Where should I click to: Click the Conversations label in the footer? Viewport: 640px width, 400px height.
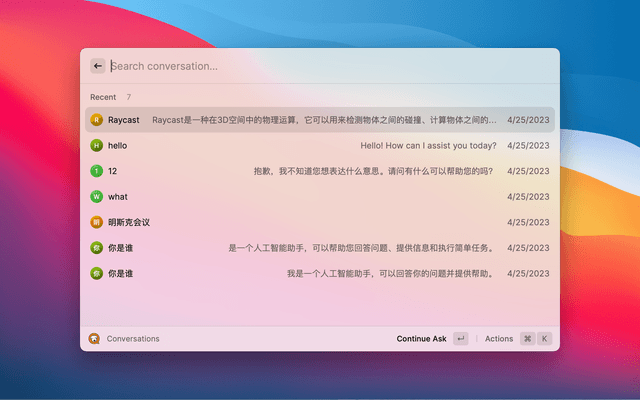pyautogui.click(x=133, y=339)
